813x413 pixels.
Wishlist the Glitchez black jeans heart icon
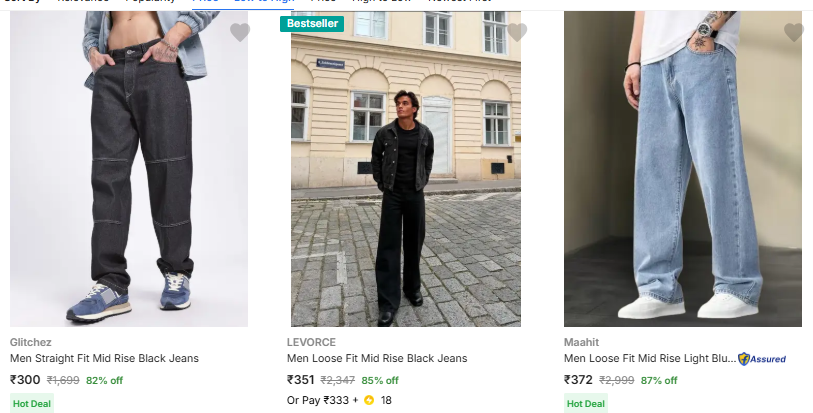tap(240, 33)
